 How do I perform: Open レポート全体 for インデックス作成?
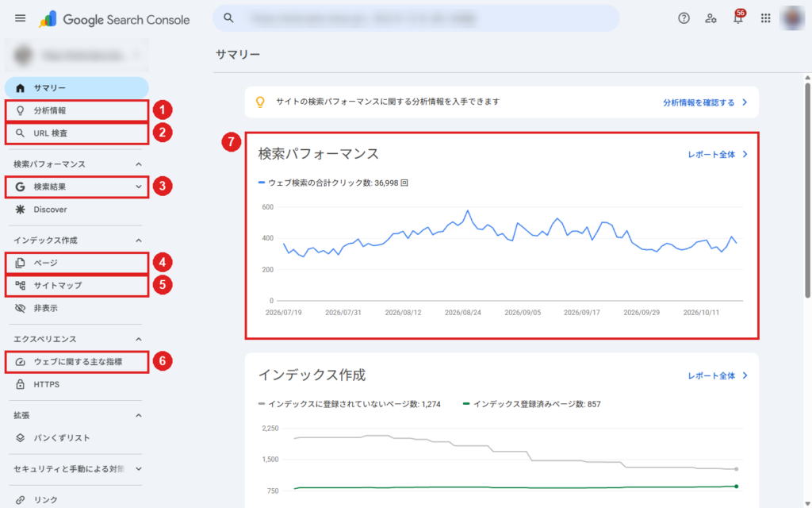[717, 375]
